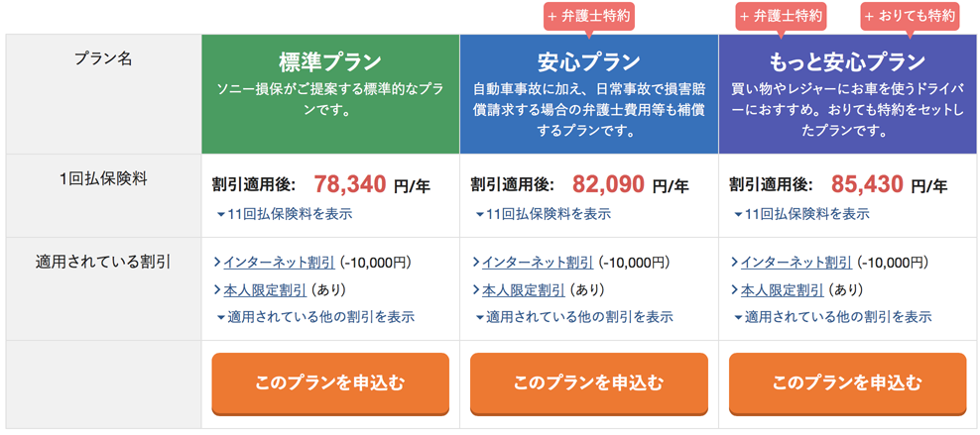Viewport: 980px width, 435px height.
Task: Click the 弁護士特約 badge above もっと安心プラン
Action: point(782,17)
